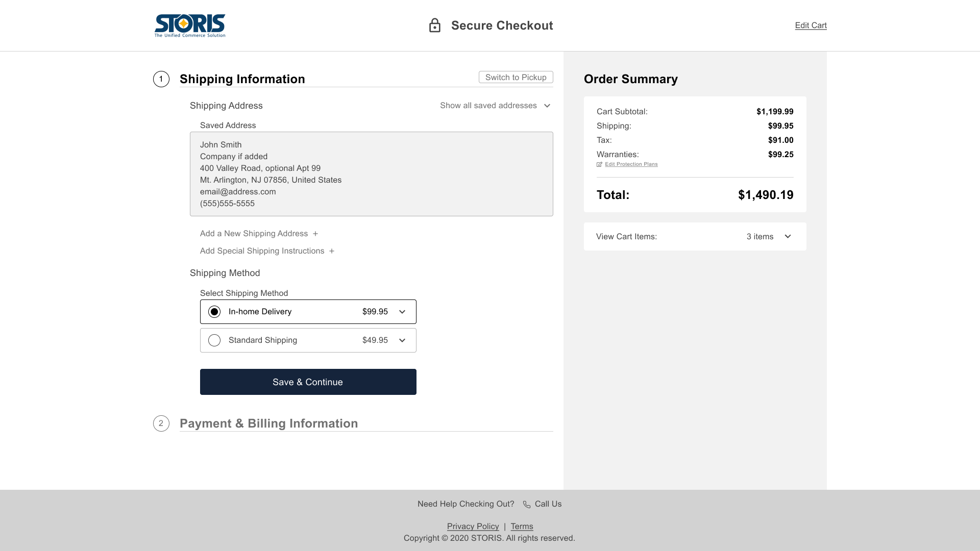980x551 pixels.
Task: Click the Secure Checkout padlock icon
Action: tap(434, 26)
